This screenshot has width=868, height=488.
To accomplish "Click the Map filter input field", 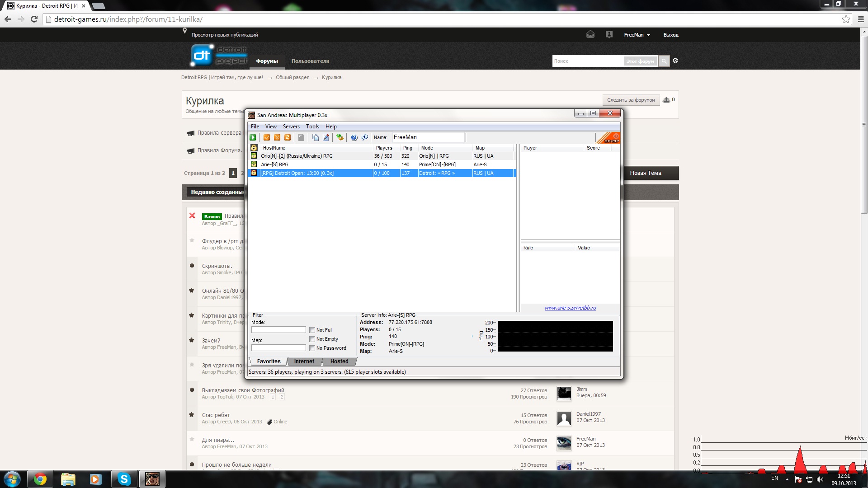I will coord(278,348).
